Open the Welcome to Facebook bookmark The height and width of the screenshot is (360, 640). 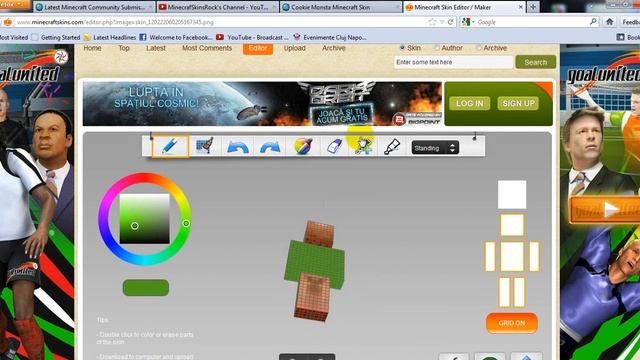click(x=176, y=37)
